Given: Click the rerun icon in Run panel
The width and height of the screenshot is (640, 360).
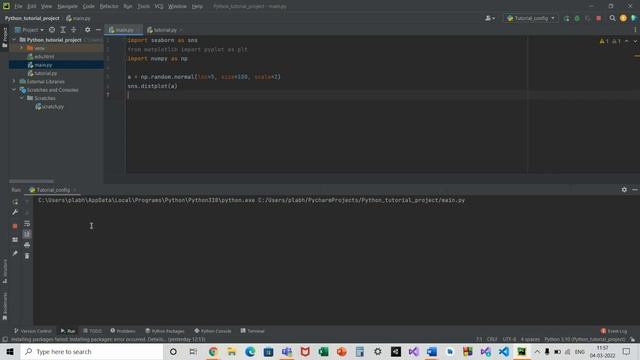Looking at the screenshot, I should coord(15,202).
